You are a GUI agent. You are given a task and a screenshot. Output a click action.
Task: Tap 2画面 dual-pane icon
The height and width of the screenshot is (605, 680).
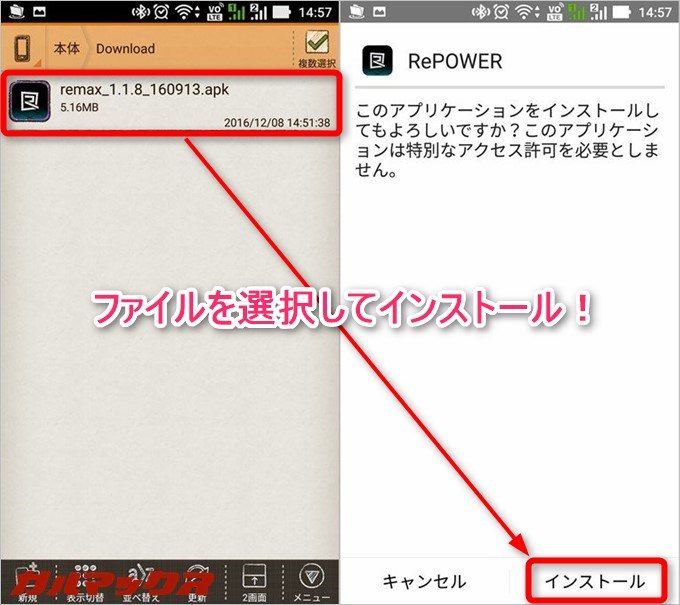(254, 582)
